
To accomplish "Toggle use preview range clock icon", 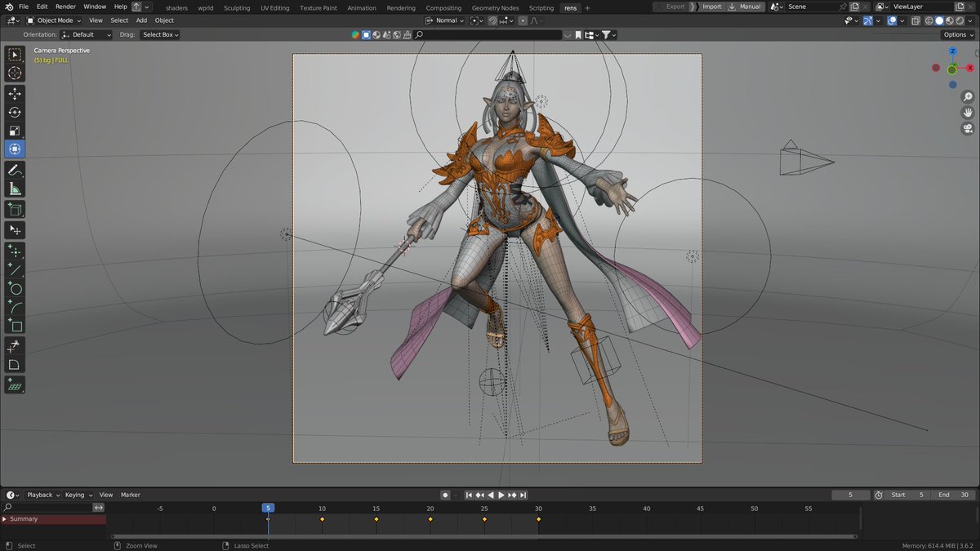I will click(x=879, y=495).
